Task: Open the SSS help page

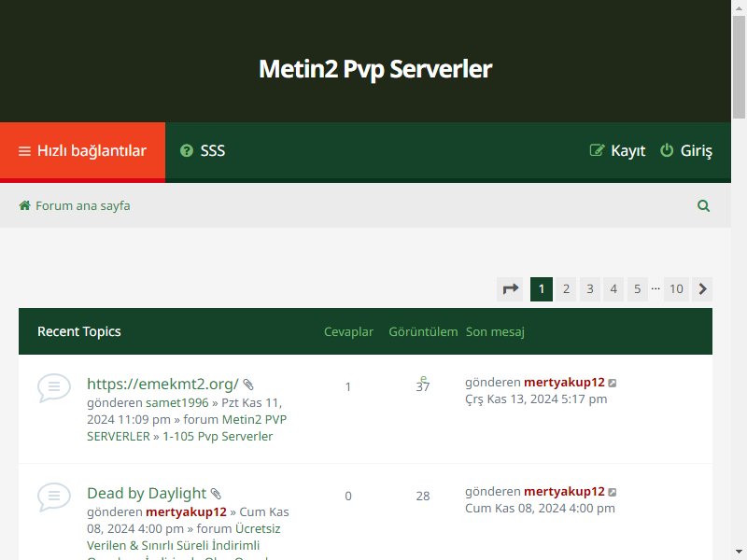Action: pyautogui.click(x=203, y=151)
